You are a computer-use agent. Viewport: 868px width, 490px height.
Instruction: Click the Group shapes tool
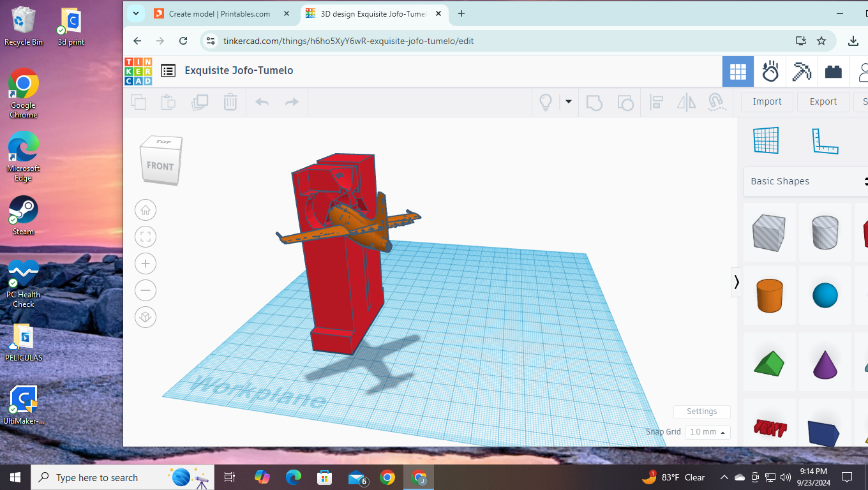click(x=594, y=102)
